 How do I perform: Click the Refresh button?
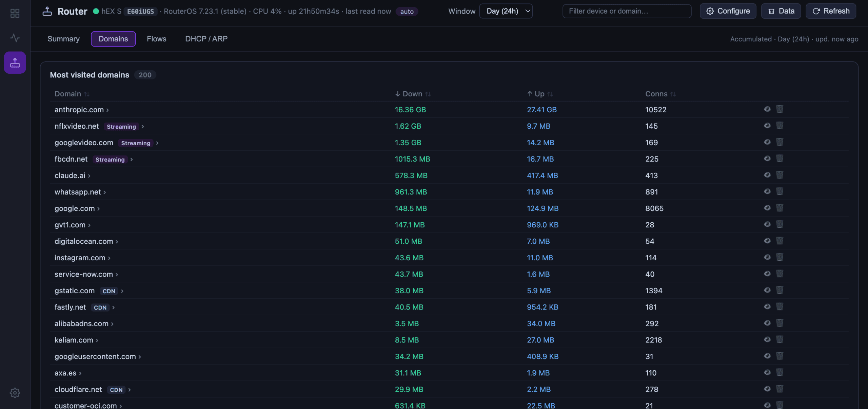(831, 11)
